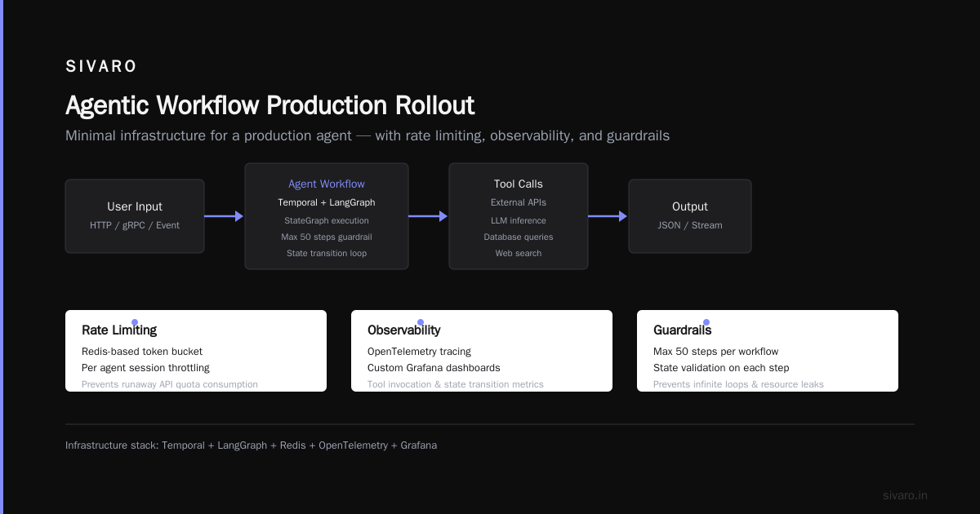Open the Guardrails card heading
This screenshot has height=514, width=980.
point(683,330)
